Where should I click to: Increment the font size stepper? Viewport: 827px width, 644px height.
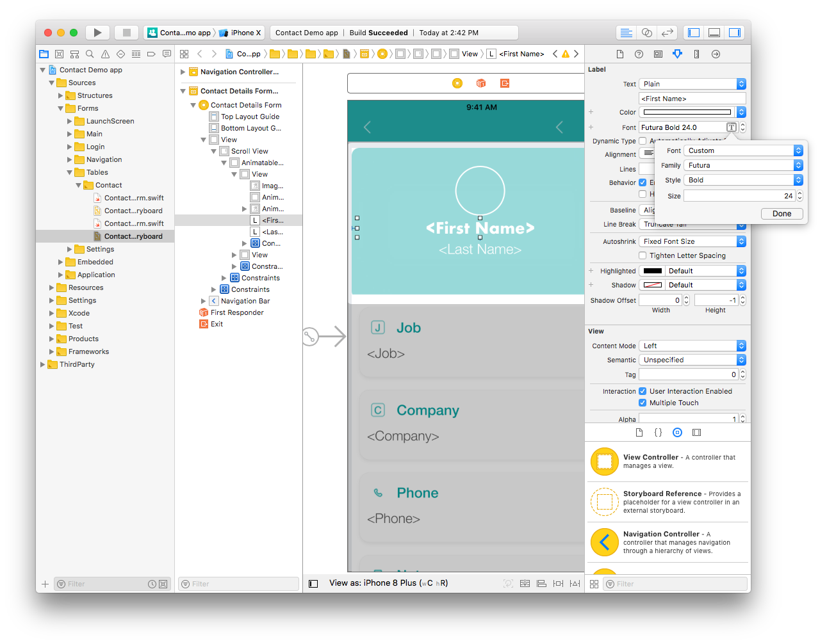pos(799,193)
